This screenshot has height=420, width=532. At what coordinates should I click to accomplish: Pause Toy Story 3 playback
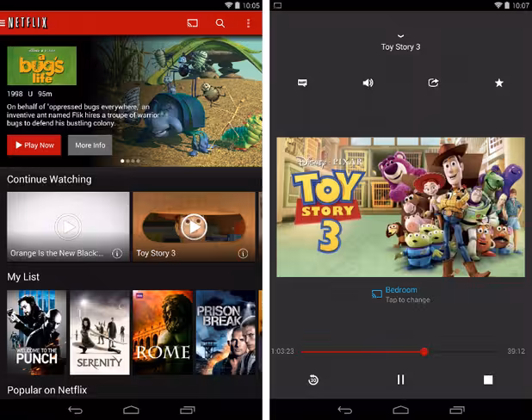[400, 380]
